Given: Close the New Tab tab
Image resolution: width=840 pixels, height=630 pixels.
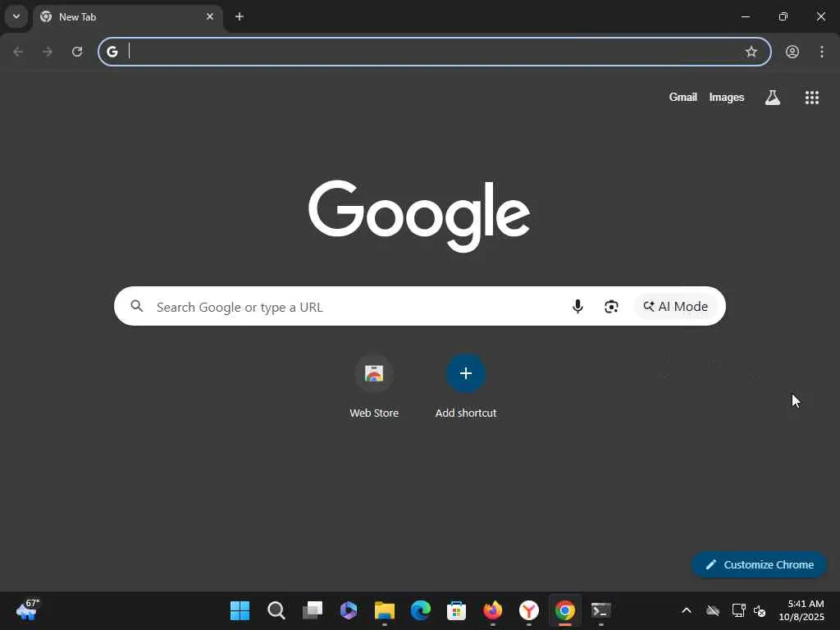Looking at the screenshot, I should [x=210, y=16].
